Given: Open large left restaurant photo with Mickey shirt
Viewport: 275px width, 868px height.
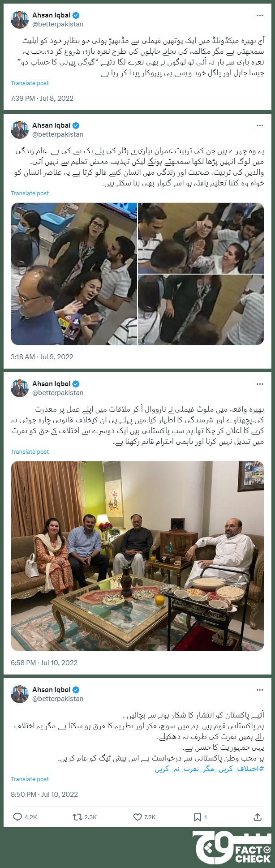Looking at the screenshot, I should (74, 274).
